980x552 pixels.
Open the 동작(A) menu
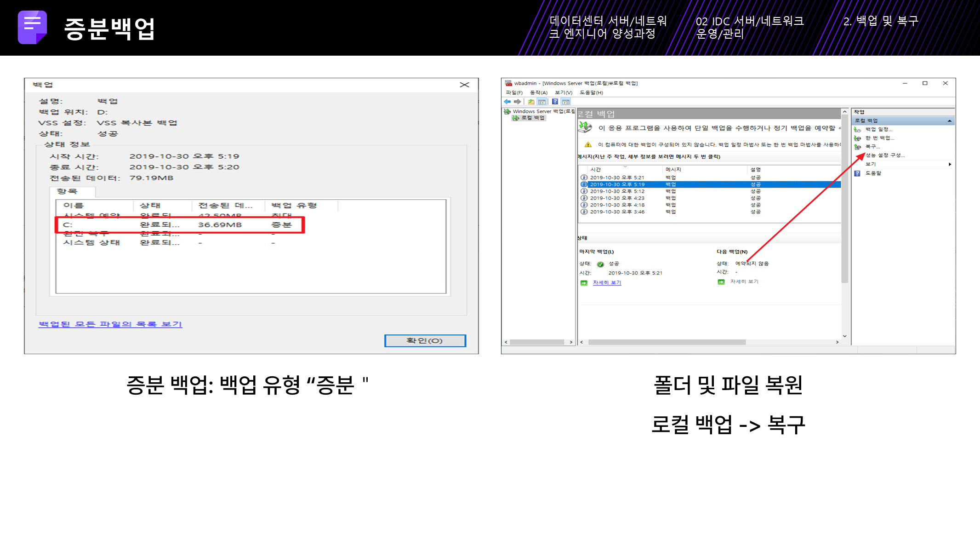click(x=538, y=92)
